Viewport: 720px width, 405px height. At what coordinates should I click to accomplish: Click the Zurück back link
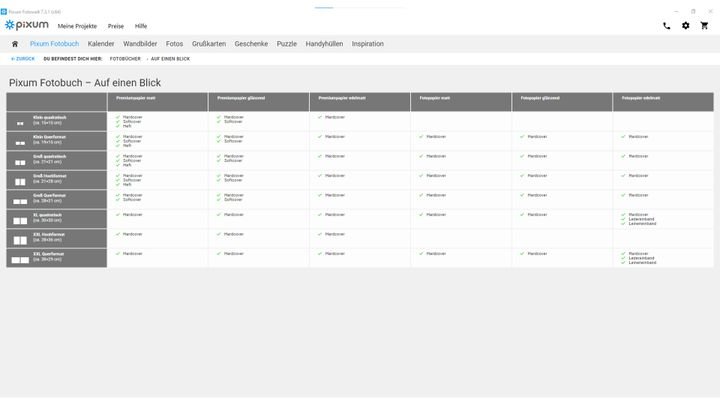(x=22, y=59)
